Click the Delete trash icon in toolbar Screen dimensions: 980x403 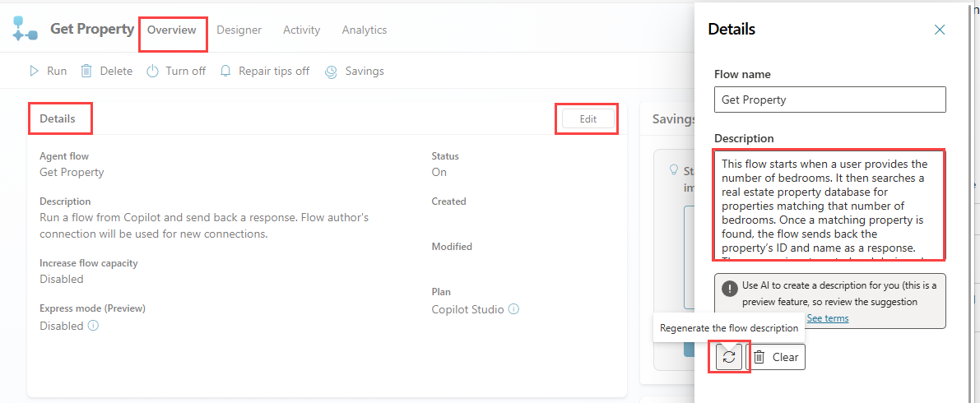click(86, 72)
